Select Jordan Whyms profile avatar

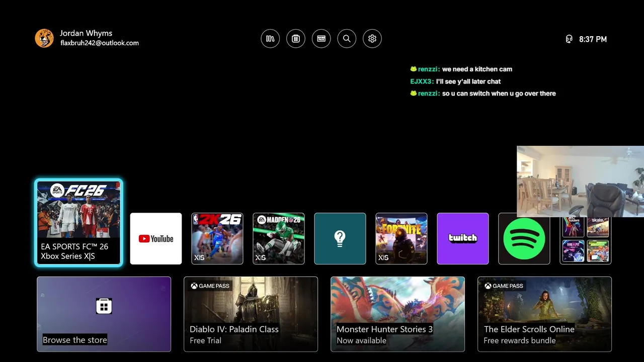[44, 38]
